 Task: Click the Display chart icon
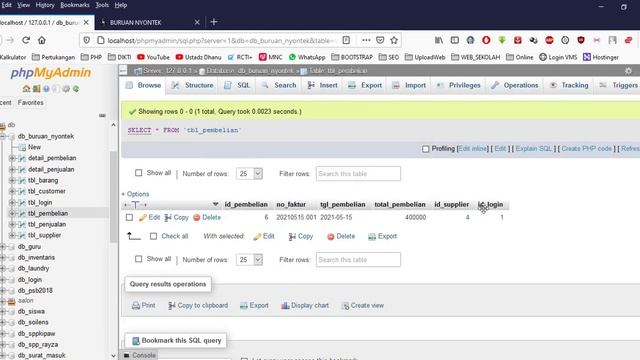point(285,305)
